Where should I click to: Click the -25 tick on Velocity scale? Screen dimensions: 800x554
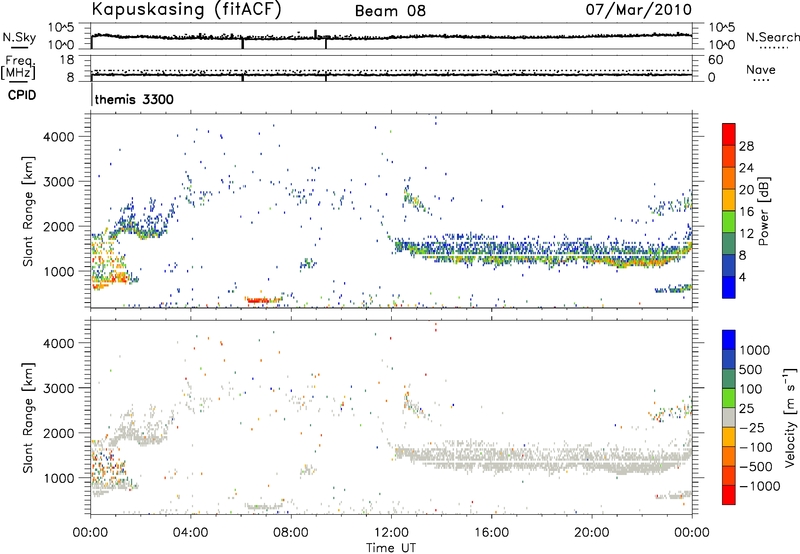(754, 427)
